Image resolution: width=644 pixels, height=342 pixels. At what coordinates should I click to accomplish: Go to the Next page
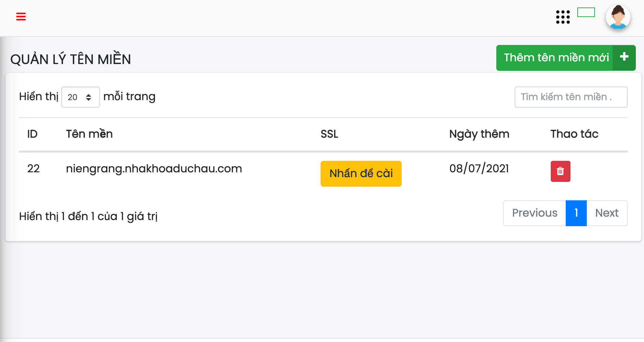[607, 213]
